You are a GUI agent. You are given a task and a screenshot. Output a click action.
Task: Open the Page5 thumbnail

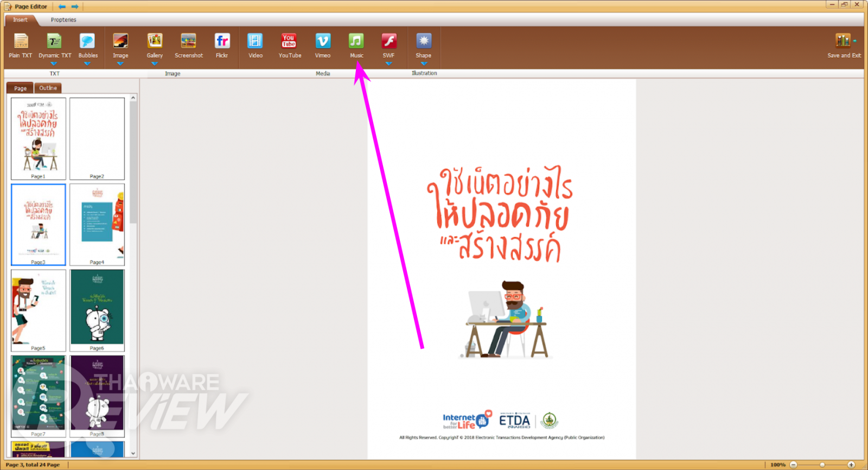[x=39, y=310]
